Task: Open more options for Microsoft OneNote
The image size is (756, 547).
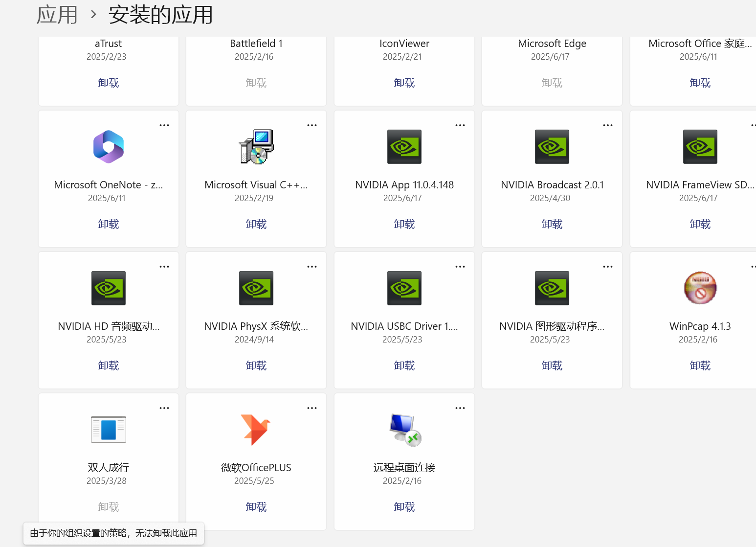Action: click(x=164, y=125)
